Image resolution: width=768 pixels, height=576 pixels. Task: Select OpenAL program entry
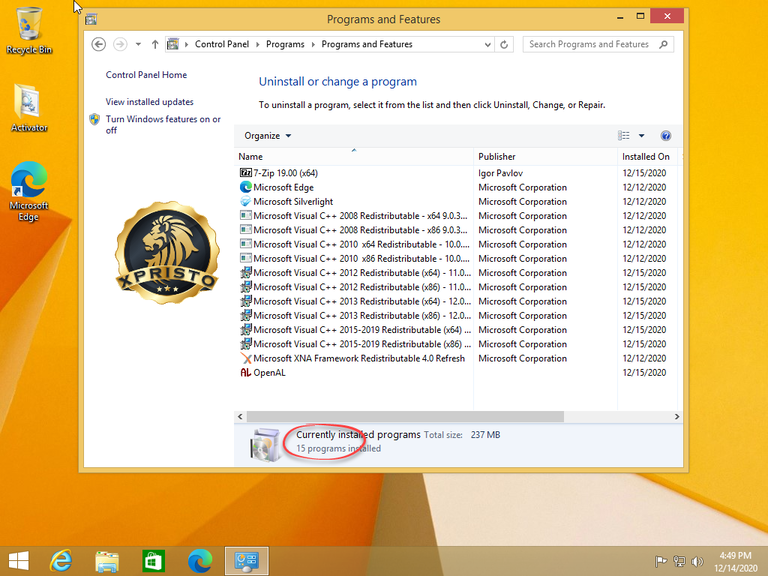(458, 372)
